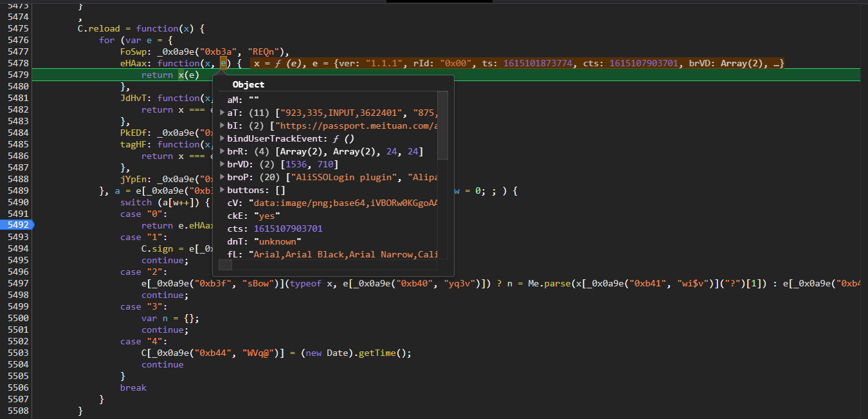Set a breakpoint on line 5506

pyautogui.click(x=17, y=387)
